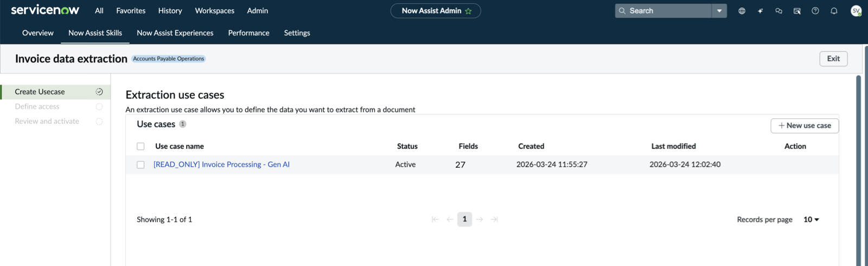Open the Favorites menu
Screen dimensions: 868x266
tap(131, 11)
